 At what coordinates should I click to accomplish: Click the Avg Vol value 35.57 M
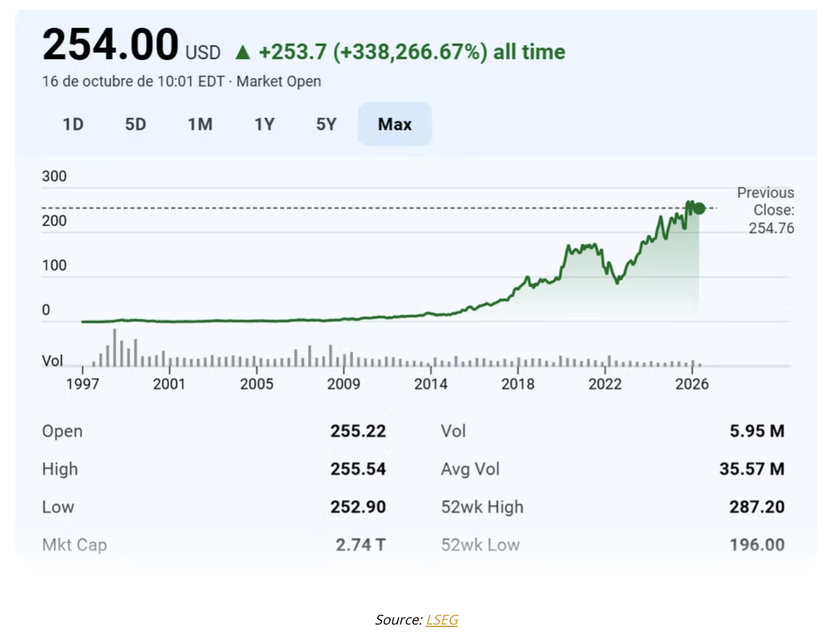tap(752, 469)
